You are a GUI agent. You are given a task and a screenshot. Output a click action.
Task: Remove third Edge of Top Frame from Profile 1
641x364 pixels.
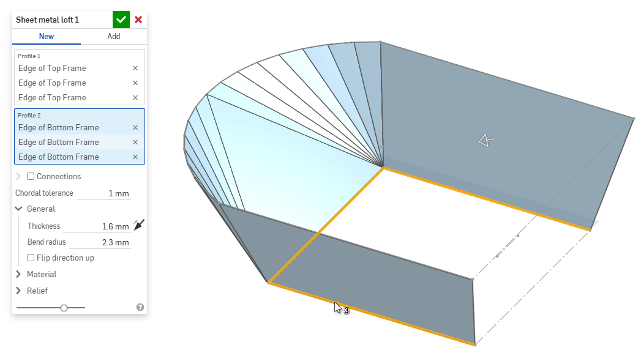click(135, 98)
